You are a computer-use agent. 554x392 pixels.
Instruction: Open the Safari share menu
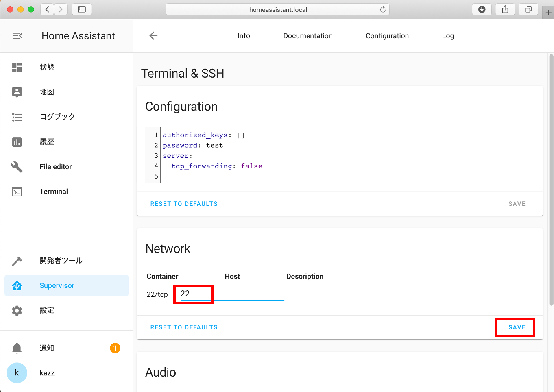505,9
